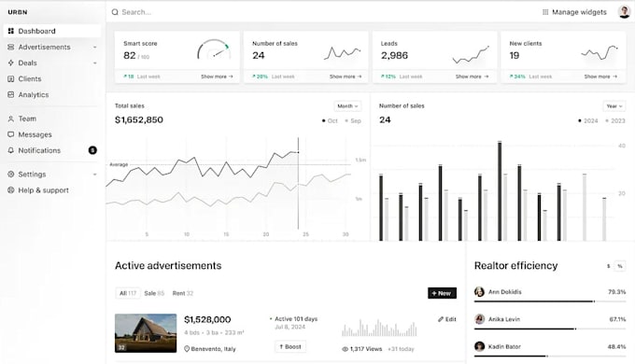Click the search magnifier icon
Screen dimensions: 635x364
115,12
